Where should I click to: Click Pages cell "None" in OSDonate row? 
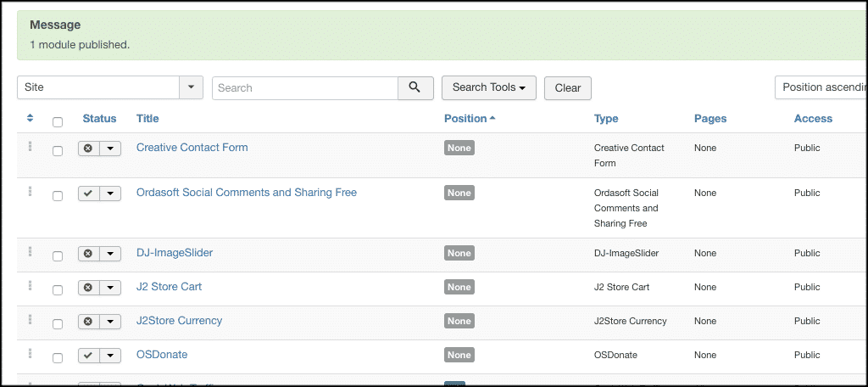[x=705, y=355]
